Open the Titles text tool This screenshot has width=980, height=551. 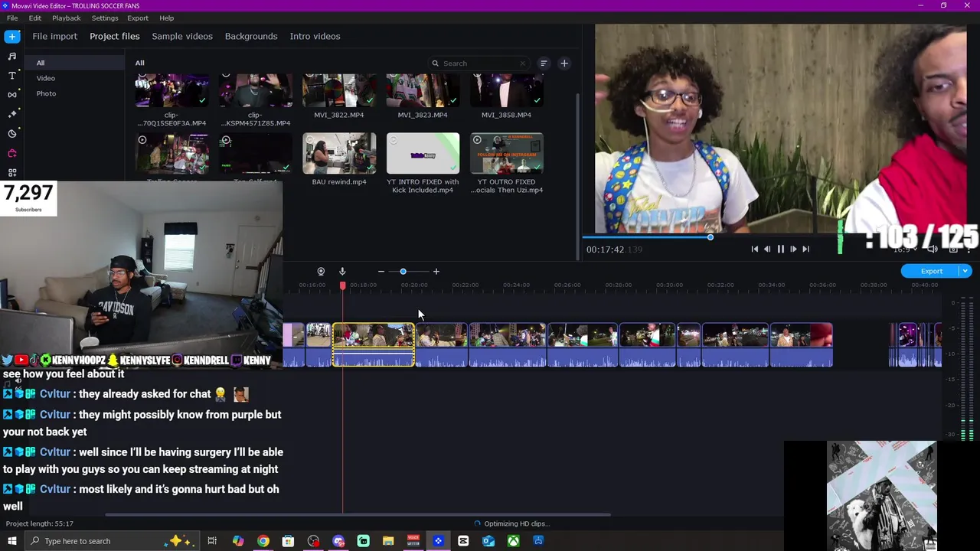point(12,75)
